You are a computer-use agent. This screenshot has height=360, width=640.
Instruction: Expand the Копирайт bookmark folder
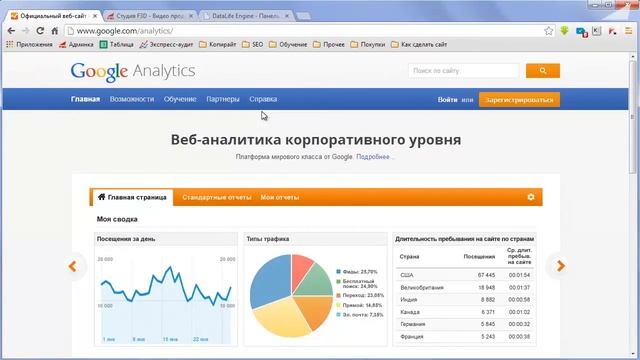pyautogui.click(x=218, y=44)
